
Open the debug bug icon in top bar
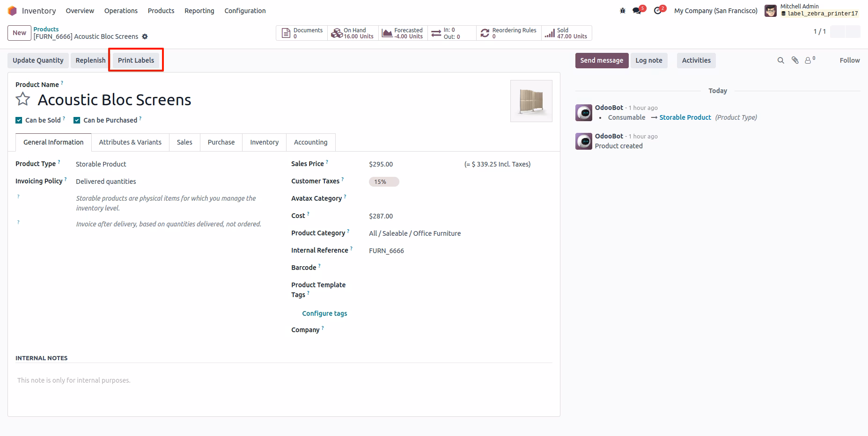point(623,11)
